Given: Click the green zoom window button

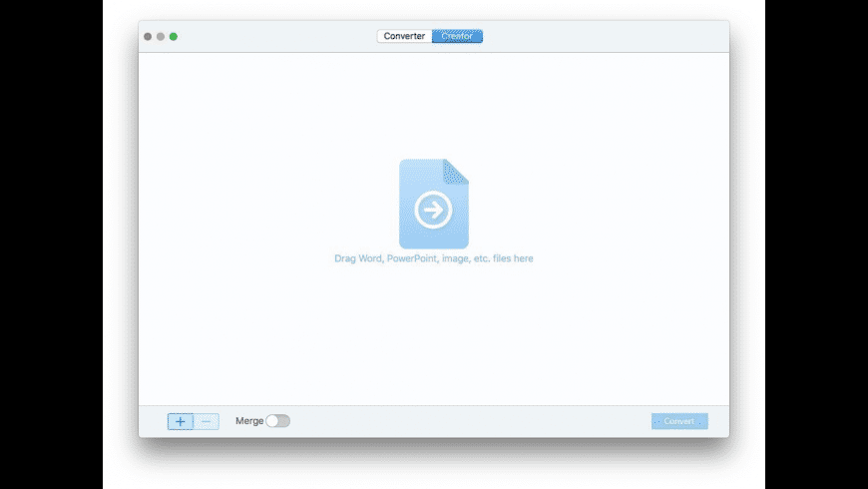Looking at the screenshot, I should click(x=174, y=37).
